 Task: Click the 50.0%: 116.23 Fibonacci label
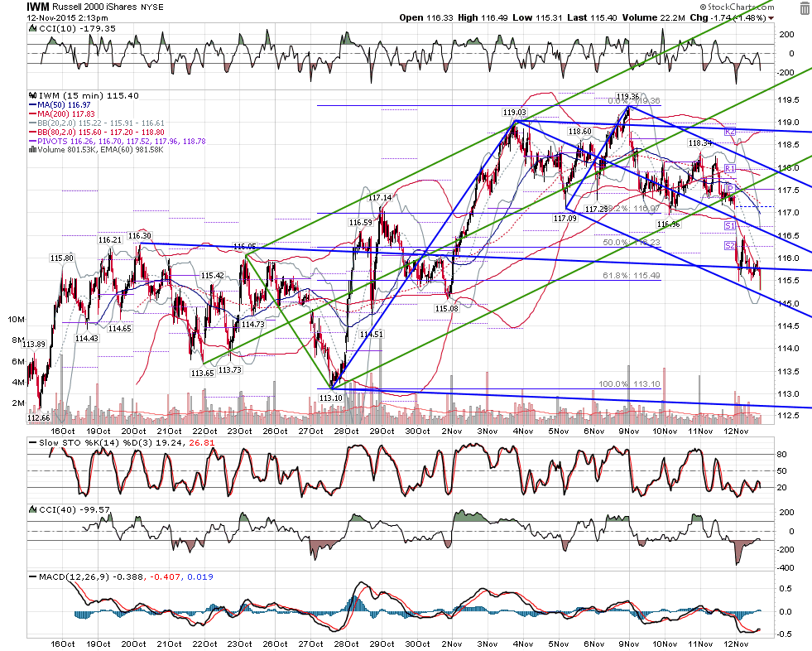coord(632,242)
